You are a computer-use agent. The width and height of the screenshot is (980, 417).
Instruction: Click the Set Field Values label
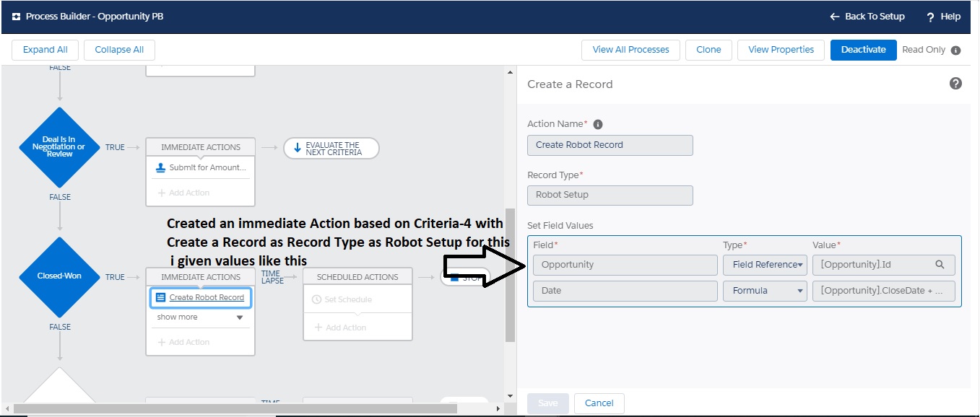(x=560, y=226)
